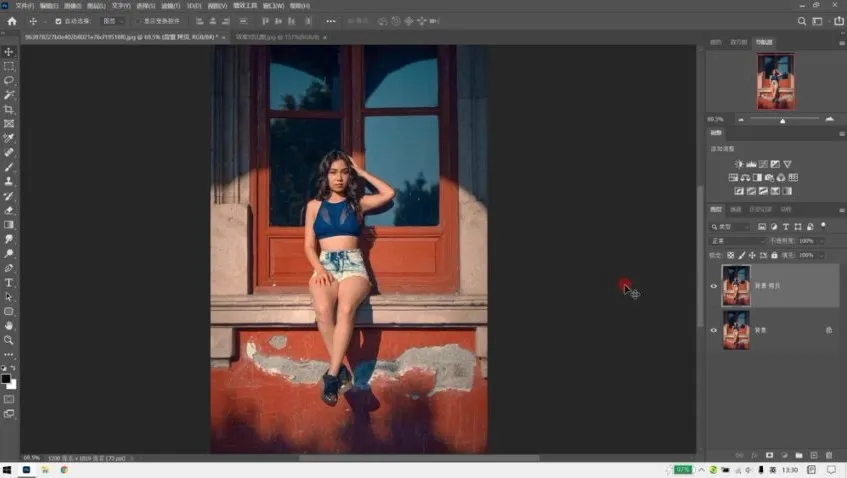Screen dimensions: 847x478
Task: Open the layer blending mode dropdown
Action: point(737,241)
